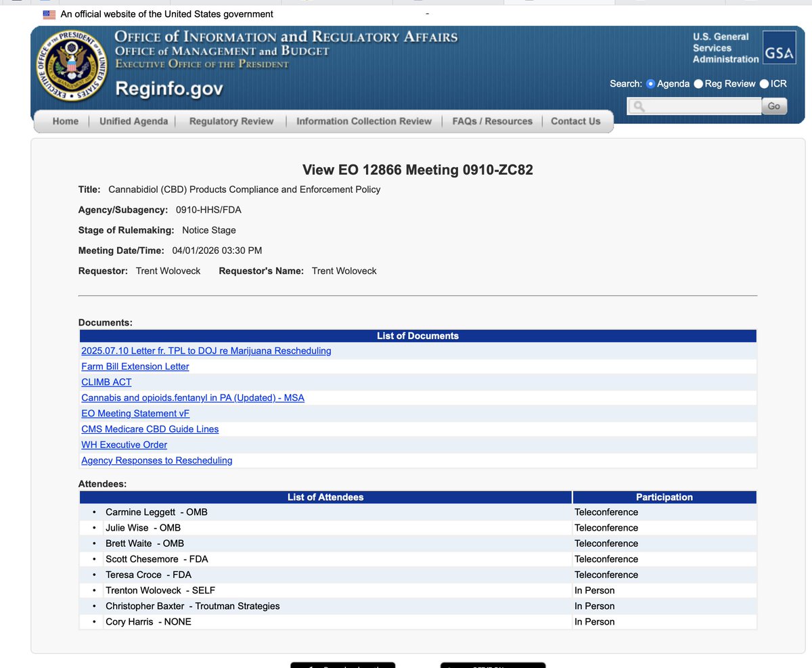Select attendee Carmine Leggett - OMB

156,512
